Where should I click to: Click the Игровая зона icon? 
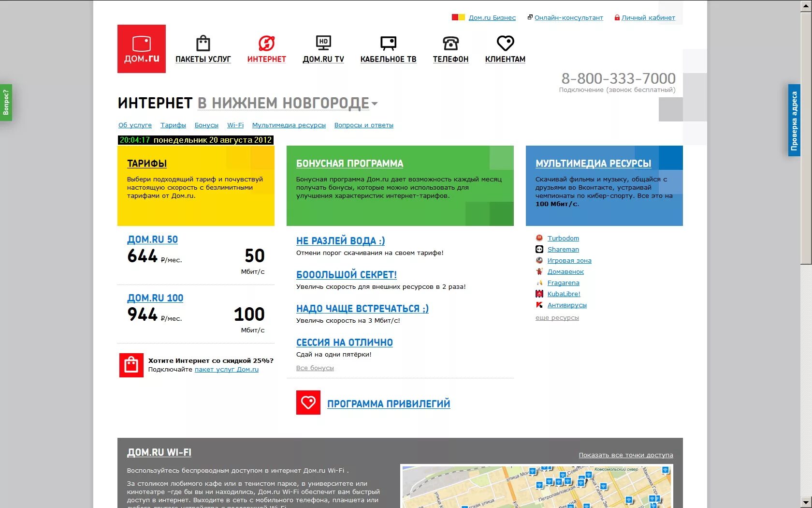539,260
